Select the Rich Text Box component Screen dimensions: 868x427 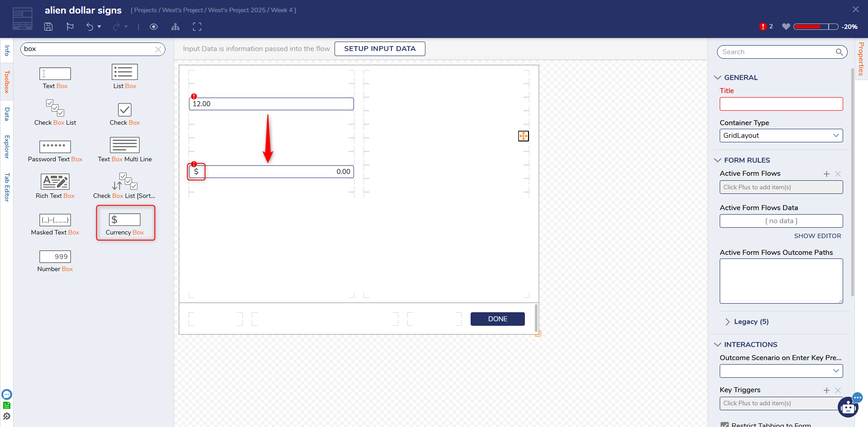(55, 186)
